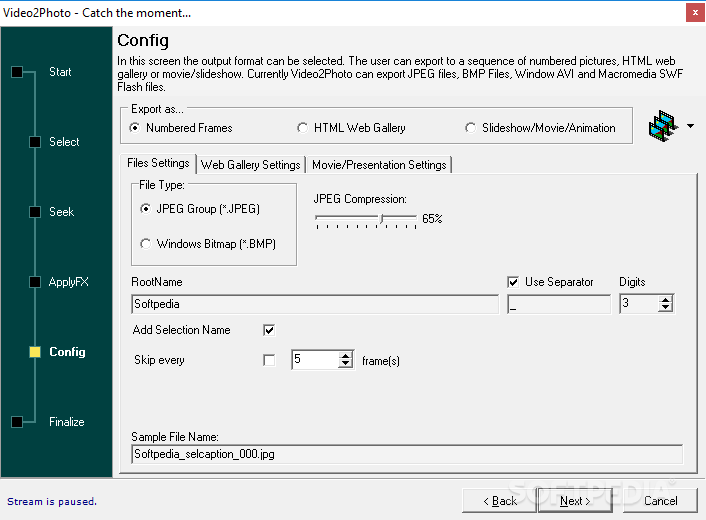Click the Cancel button
706x520 pixels.
pyautogui.click(x=661, y=501)
